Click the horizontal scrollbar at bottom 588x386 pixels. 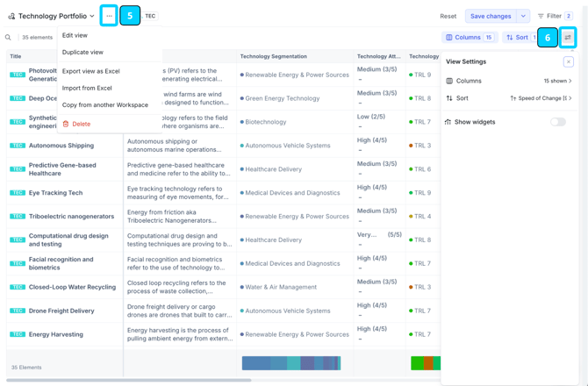click(129, 381)
